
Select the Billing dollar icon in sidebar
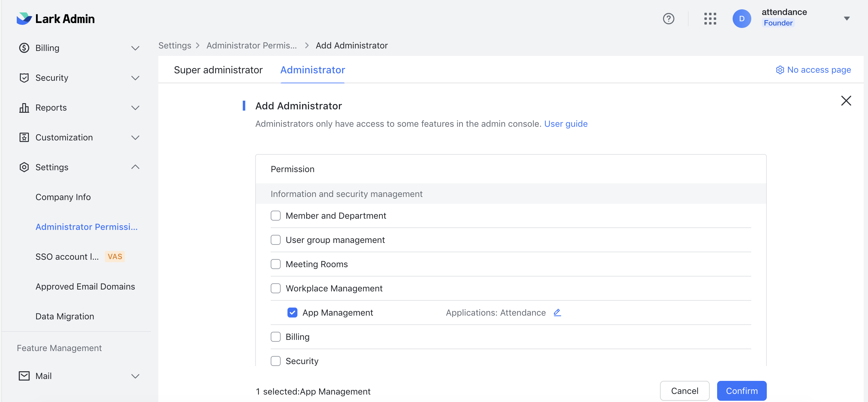click(x=24, y=48)
